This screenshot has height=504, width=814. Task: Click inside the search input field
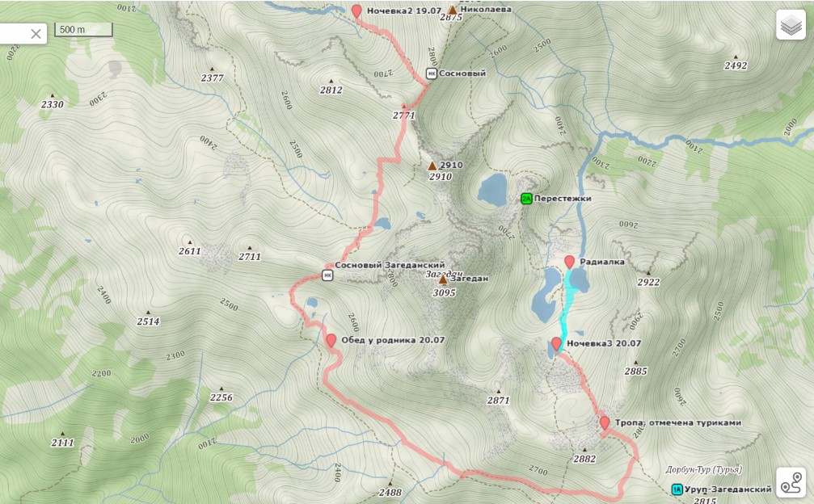point(14,34)
